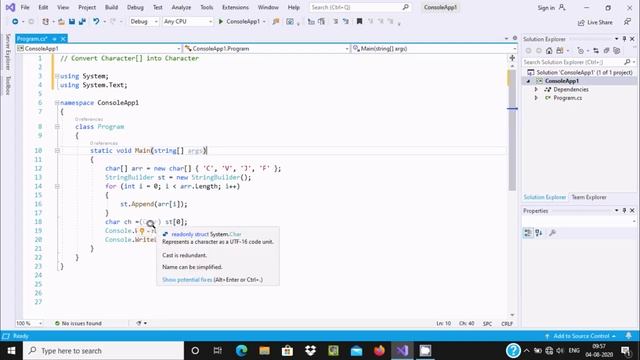Click Collapse All icon in Solution Explorer
Screen dimensions: 640x360
pos(606,51)
